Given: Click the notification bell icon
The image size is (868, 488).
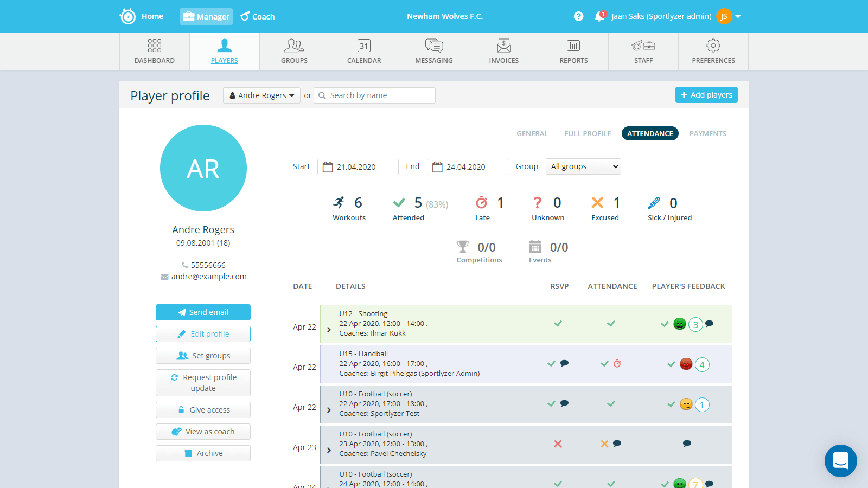Looking at the screenshot, I should pyautogui.click(x=599, y=16).
